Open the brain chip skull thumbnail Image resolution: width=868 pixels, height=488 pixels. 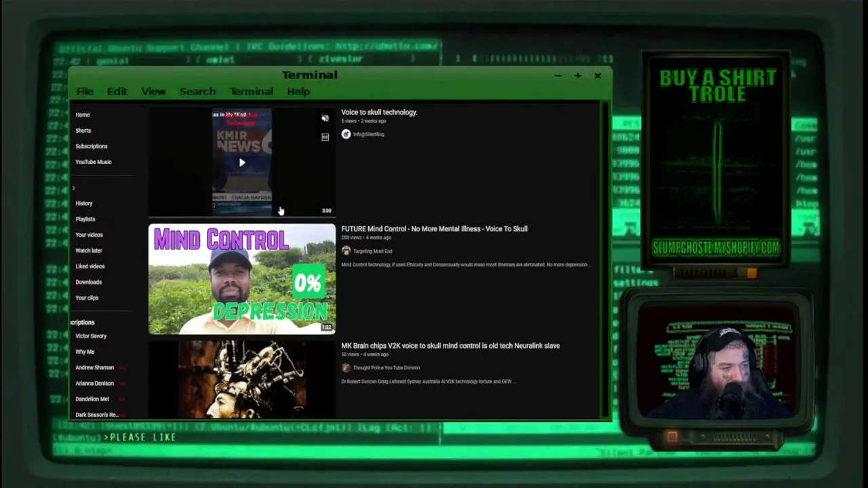coord(242,380)
